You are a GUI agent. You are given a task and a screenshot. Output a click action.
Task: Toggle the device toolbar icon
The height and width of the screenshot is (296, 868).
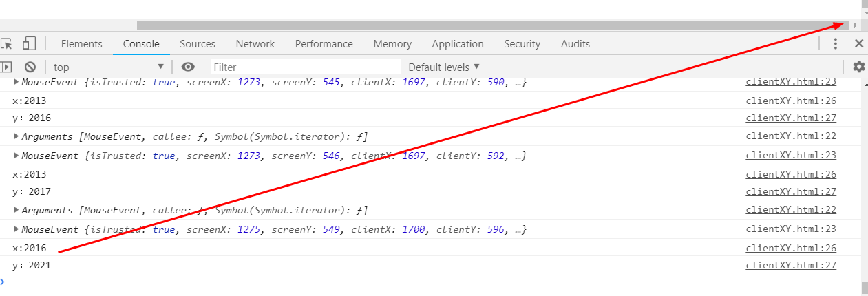pos(29,44)
